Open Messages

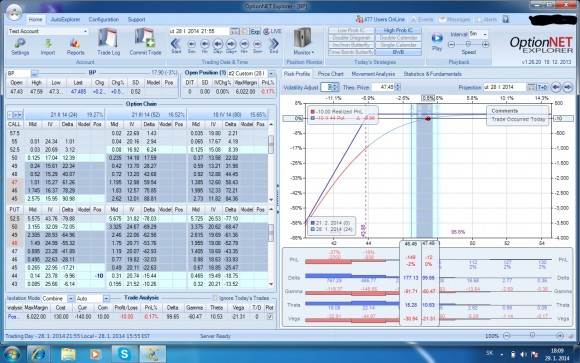click(454, 19)
